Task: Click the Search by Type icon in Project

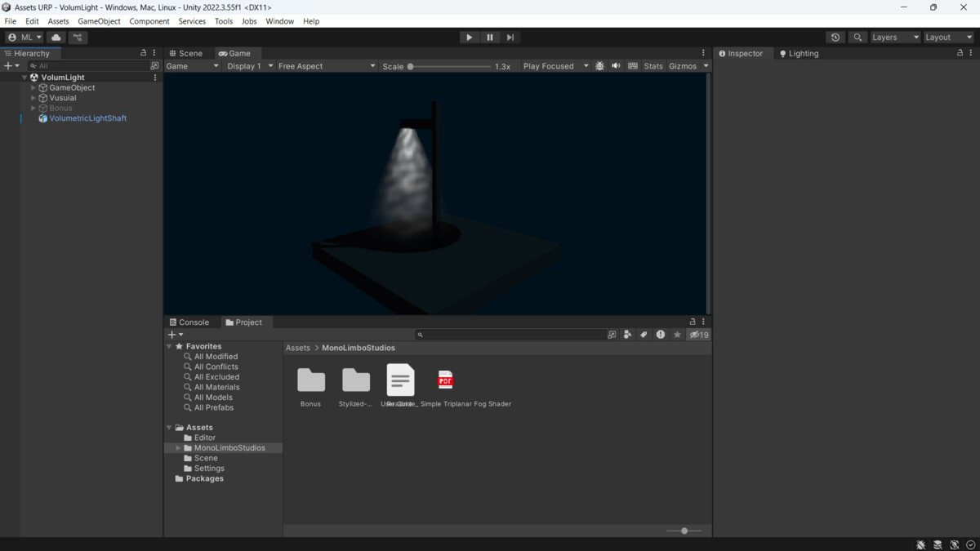Action: point(627,335)
